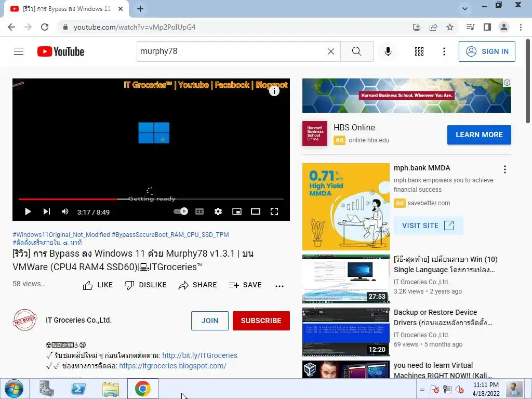
Task: Open Win 10 Single Language video thumbnail
Action: click(345, 279)
